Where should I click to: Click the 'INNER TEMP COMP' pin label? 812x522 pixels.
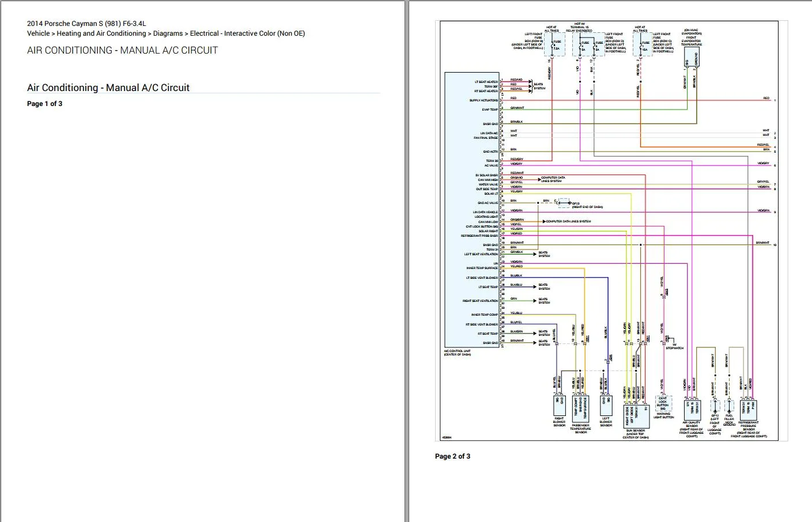485,315
